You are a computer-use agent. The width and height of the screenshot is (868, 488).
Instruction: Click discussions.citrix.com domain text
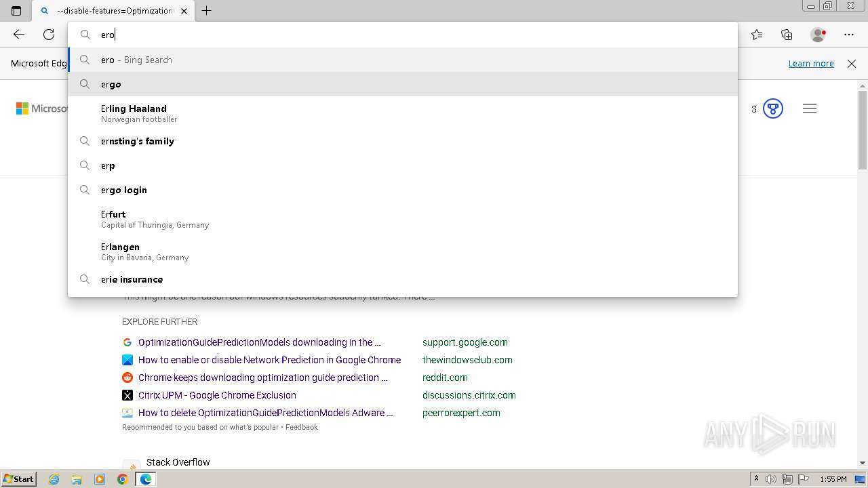click(469, 395)
